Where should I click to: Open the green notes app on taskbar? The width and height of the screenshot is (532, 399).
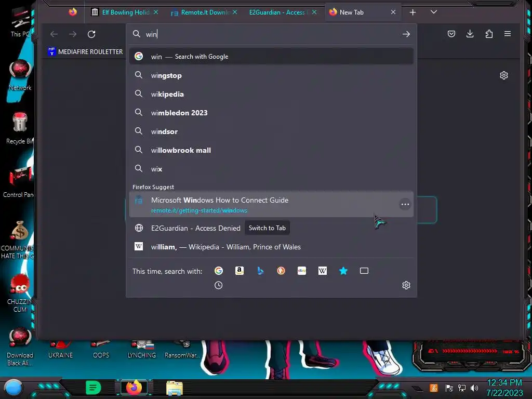tap(93, 388)
